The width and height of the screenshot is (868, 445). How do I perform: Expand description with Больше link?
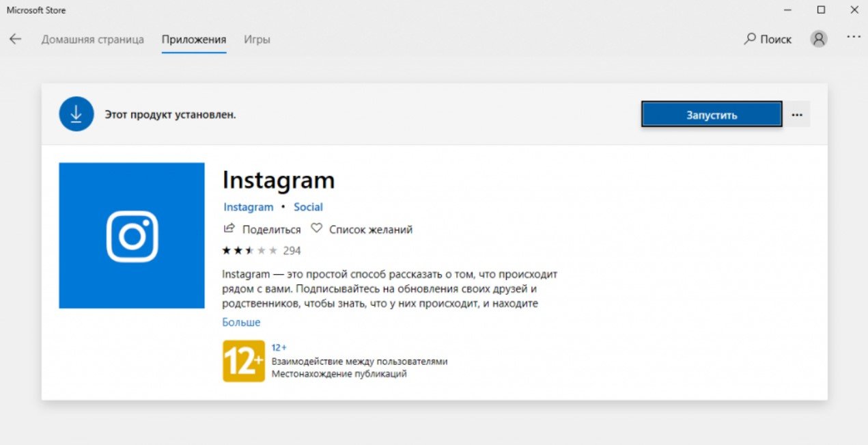[x=241, y=322]
